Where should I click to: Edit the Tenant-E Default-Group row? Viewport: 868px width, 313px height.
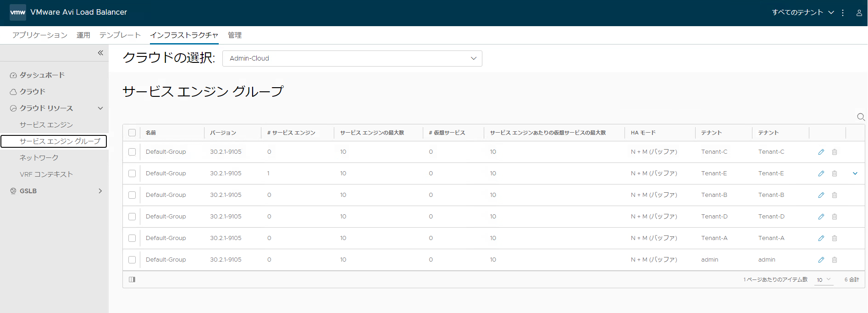[821, 173]
